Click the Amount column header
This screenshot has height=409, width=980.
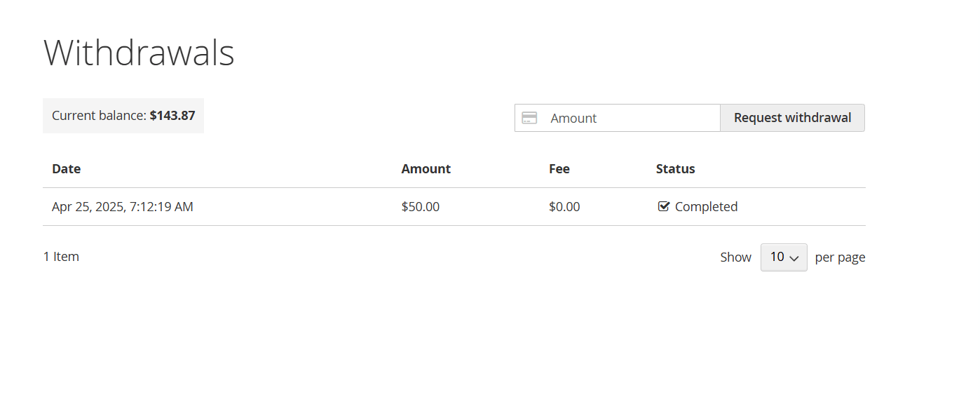point(426,169)
